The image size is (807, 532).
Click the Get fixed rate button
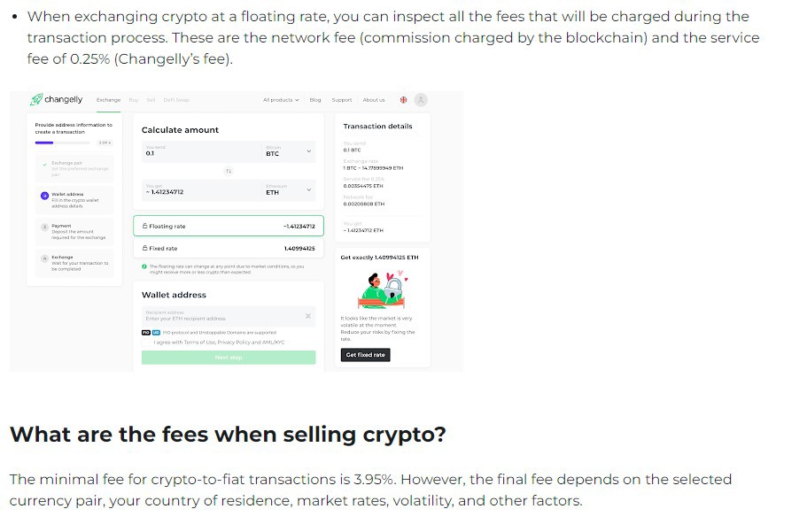coord(365,354)
